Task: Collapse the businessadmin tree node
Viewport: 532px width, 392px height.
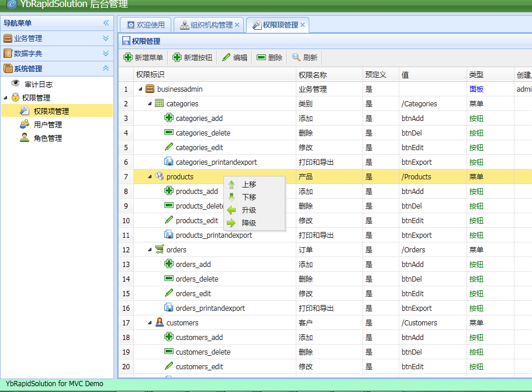Action: pyautogui.click(x=140, y=89)
